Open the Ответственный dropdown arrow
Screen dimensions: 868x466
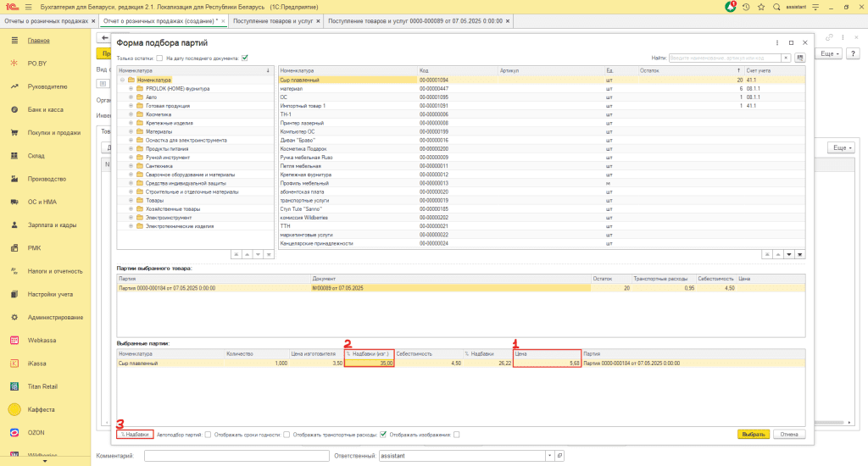click(549, 456)
